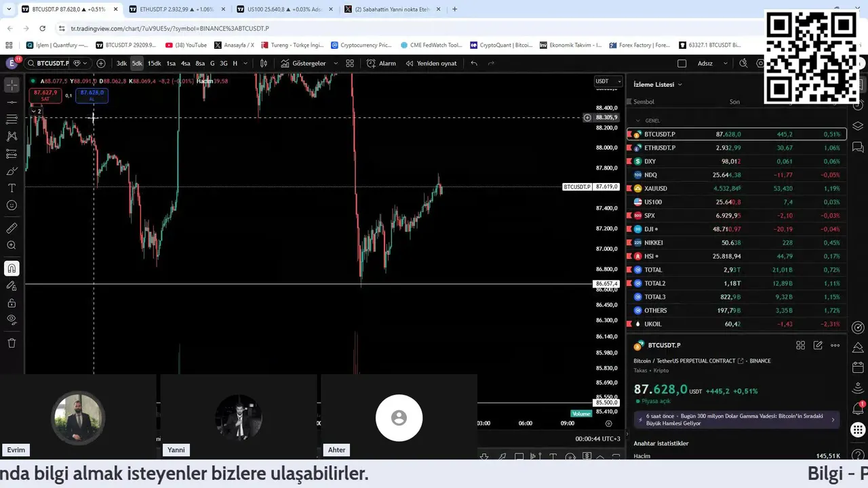This screenshot has height=488, width=868.
Task: Toggle lock all drawings padlock
Action: (x=12, y=303)
